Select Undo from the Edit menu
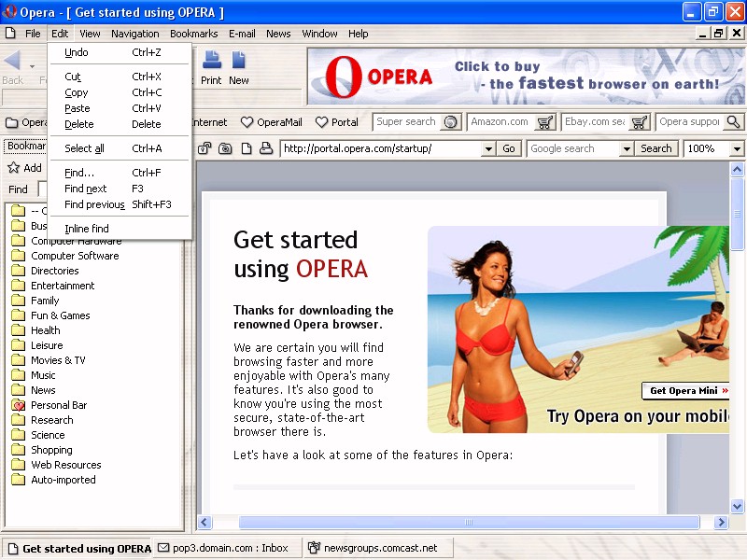The width and height of the screenshot is (747, 560). 120,52
